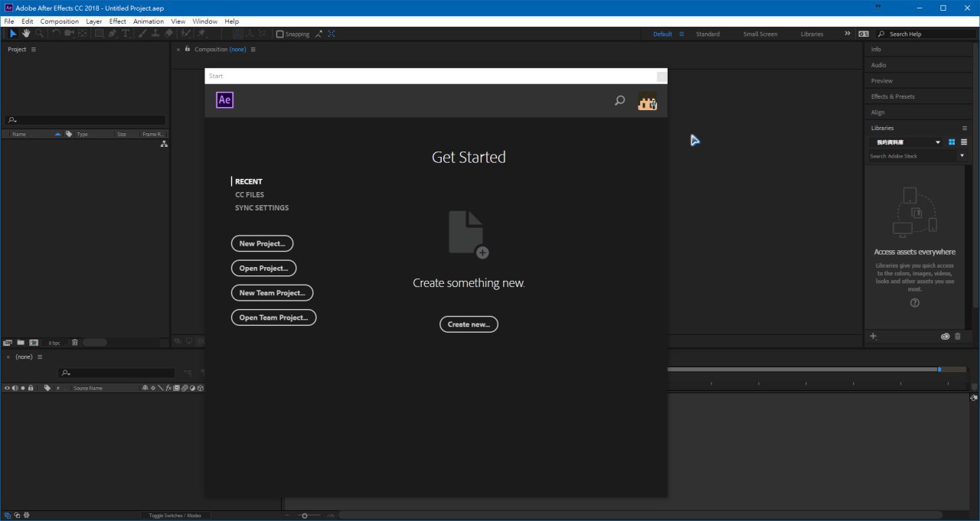Toggle Switches / Modes in timeline
Screen dimensions: 980x521
coord(175,516)
